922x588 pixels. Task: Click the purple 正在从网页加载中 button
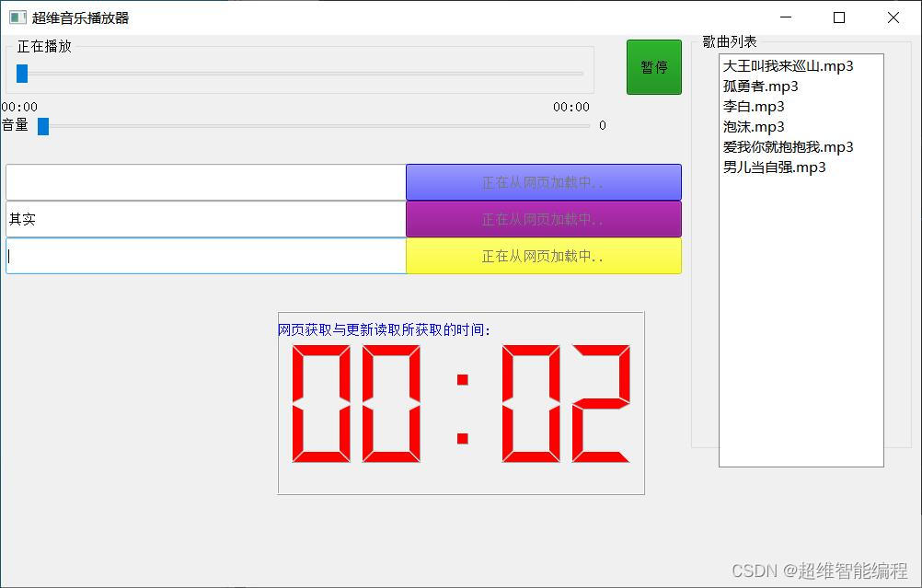(x=543, y=219)
